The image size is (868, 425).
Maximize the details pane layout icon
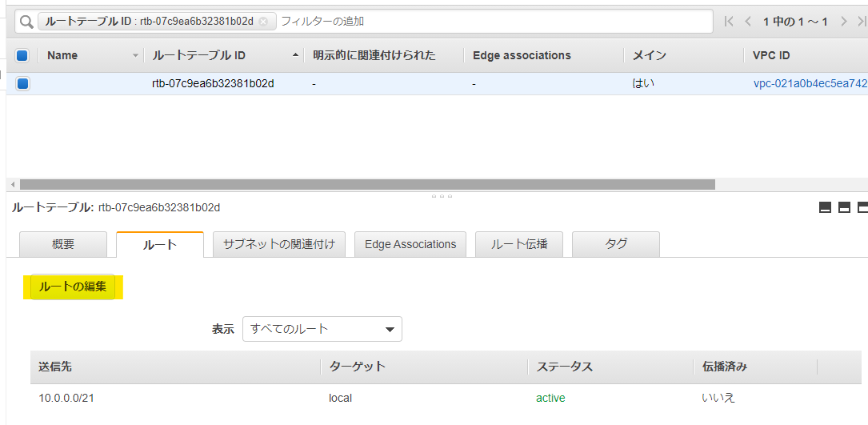click(x=862, y=207)
